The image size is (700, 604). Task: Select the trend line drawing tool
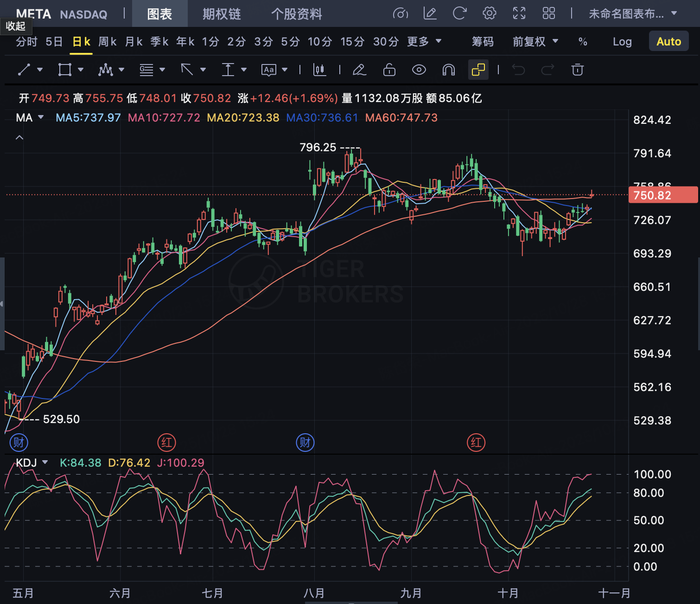coord(24,70)
